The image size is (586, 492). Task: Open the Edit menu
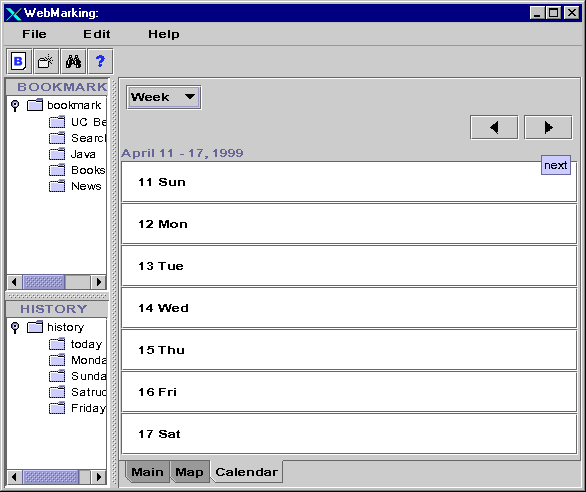(96, 34)
